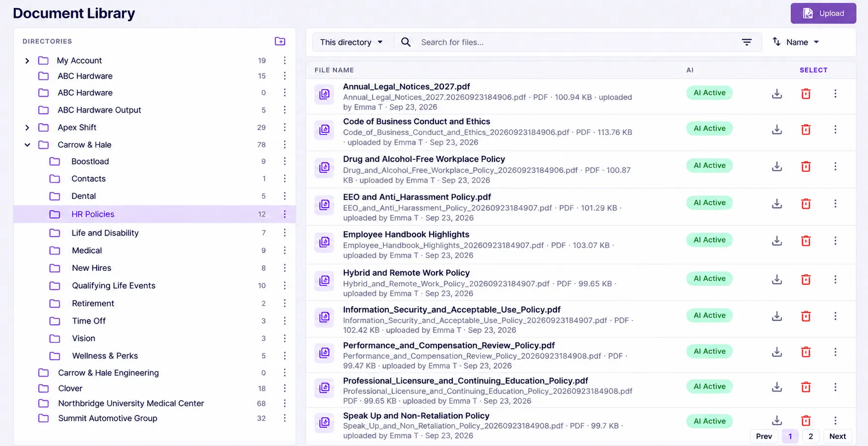Open the Name sort dropdown
Viewport: 868px width, 446px height.
(x=796, y=42)
